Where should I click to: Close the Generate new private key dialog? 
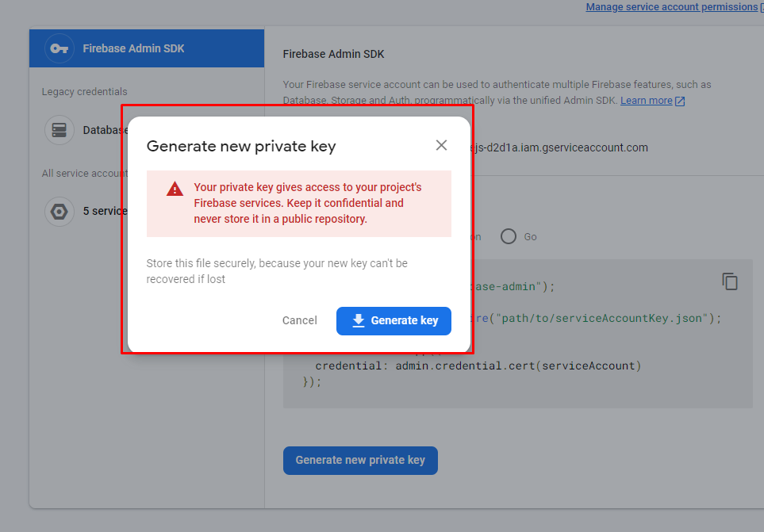(x=441, y=145)
